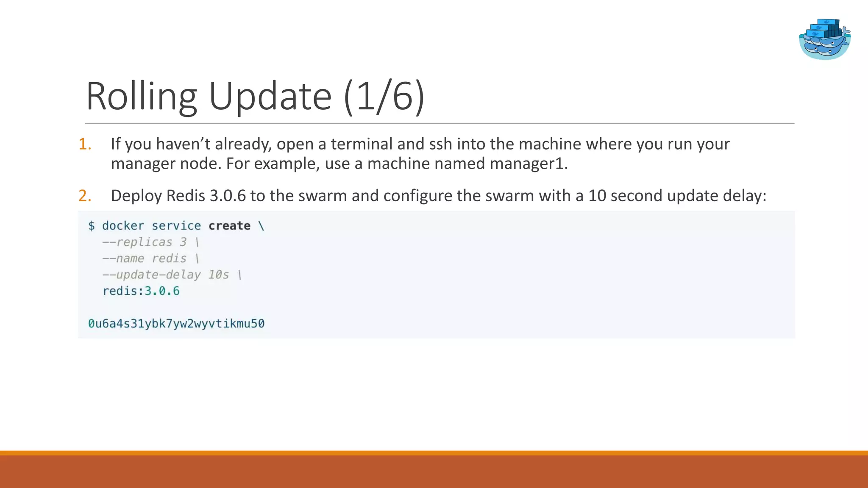Click the service ID output '0u6a4s31ybk7yw2wyvtikmu50'
Image resolution: width=868 pixels, height=488 pixels.
click(176, 324)
